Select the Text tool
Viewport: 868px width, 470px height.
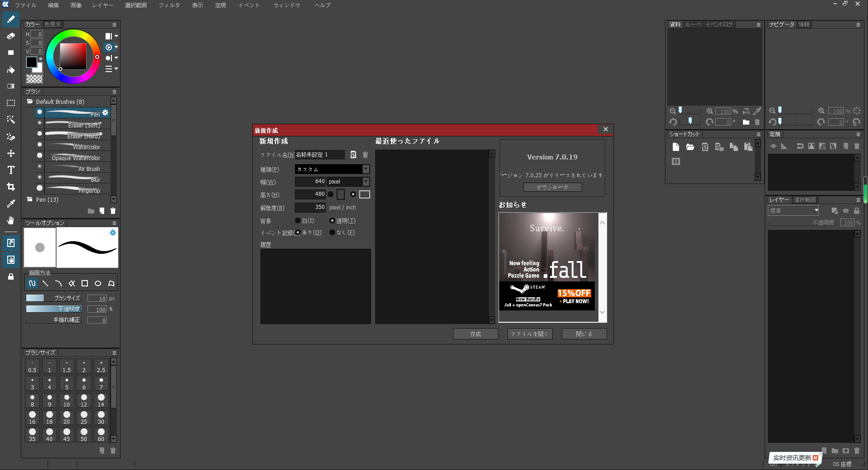(11, 170)
